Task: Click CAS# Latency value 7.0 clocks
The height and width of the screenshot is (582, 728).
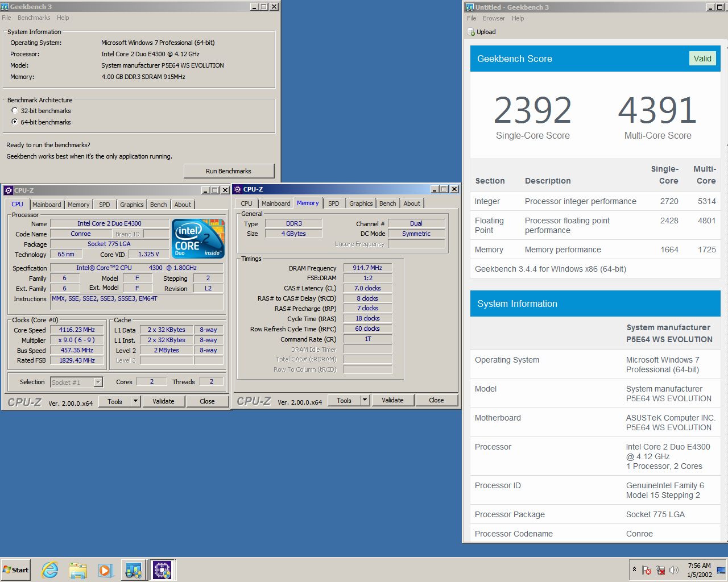Action: (x=367, y=288)
